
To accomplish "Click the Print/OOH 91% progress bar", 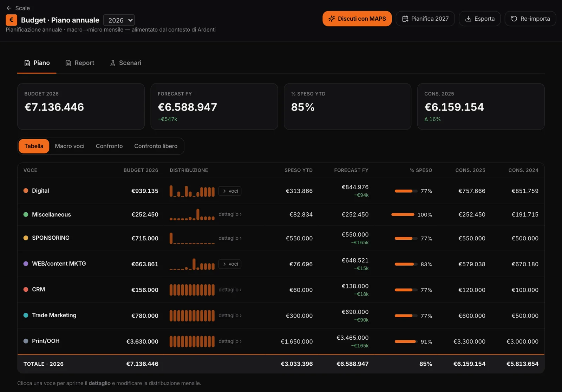I will point(406,341).
